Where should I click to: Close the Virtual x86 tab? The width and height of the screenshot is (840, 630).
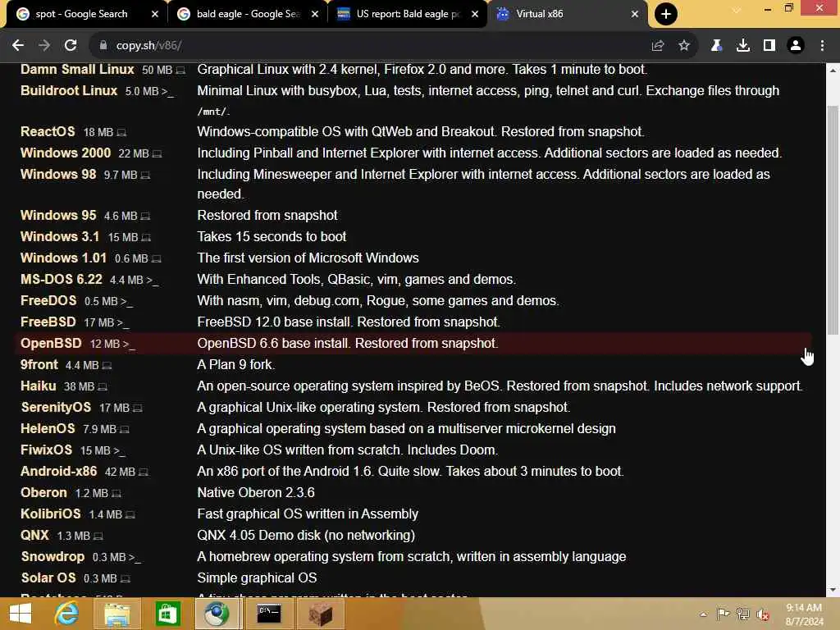pos(635,14)
